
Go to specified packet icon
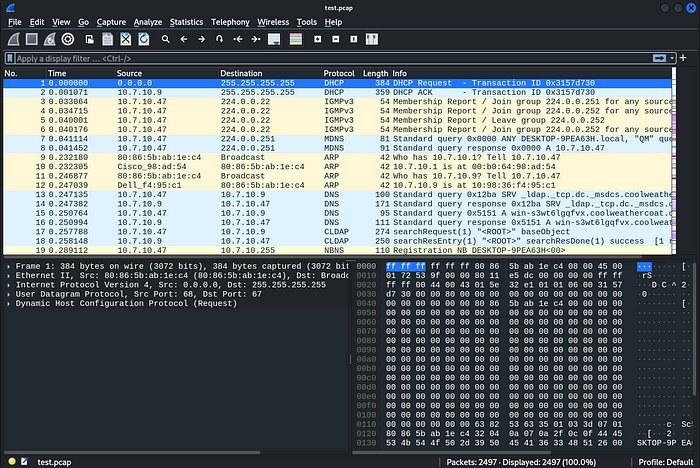point(219,39)
